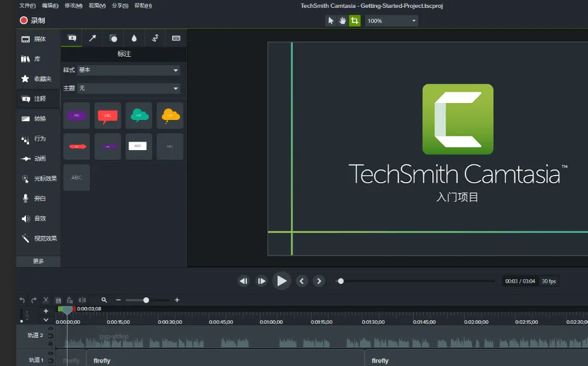The height and width of the screenshot is (366, 588).
Task: Click the playback progress scrubber handle
Action: tap(341, 281)
